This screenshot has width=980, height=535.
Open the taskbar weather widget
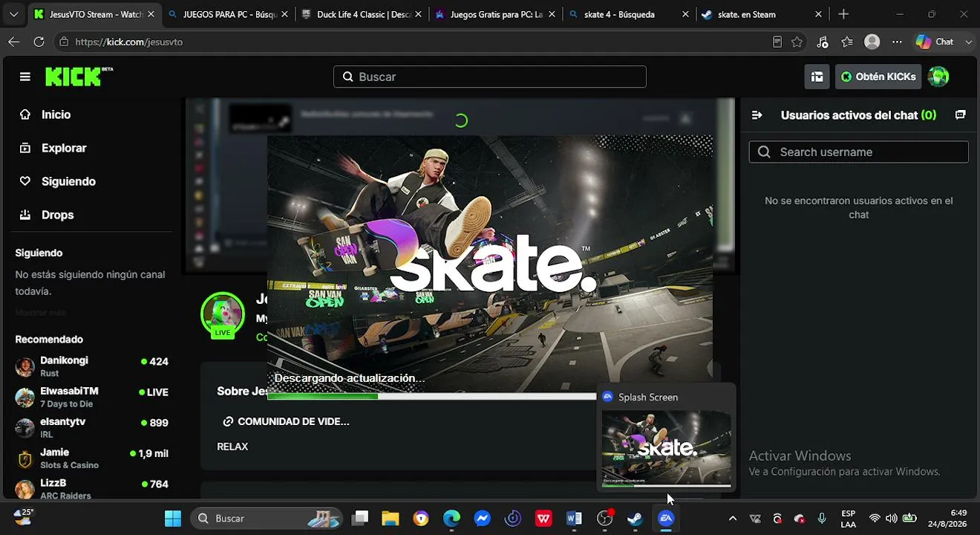tap(24, 517)
